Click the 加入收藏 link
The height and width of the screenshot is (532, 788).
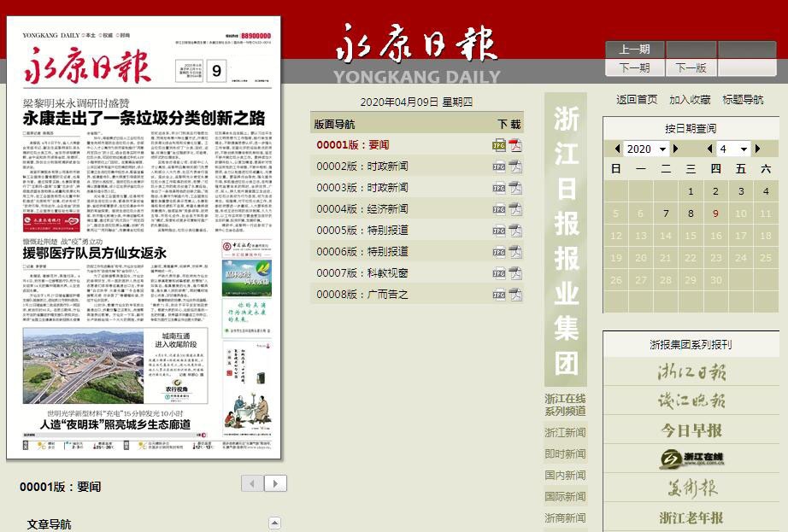pos(690,100)
